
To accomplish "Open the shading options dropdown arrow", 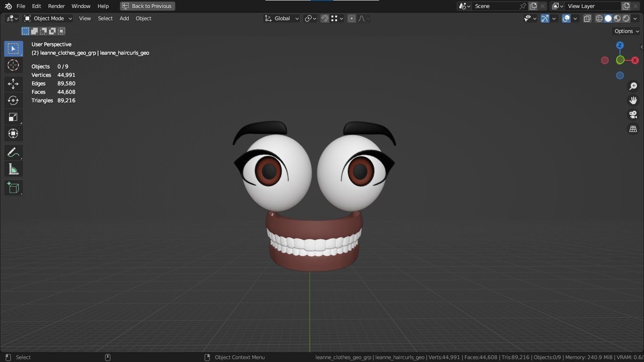I will (634, 18).
